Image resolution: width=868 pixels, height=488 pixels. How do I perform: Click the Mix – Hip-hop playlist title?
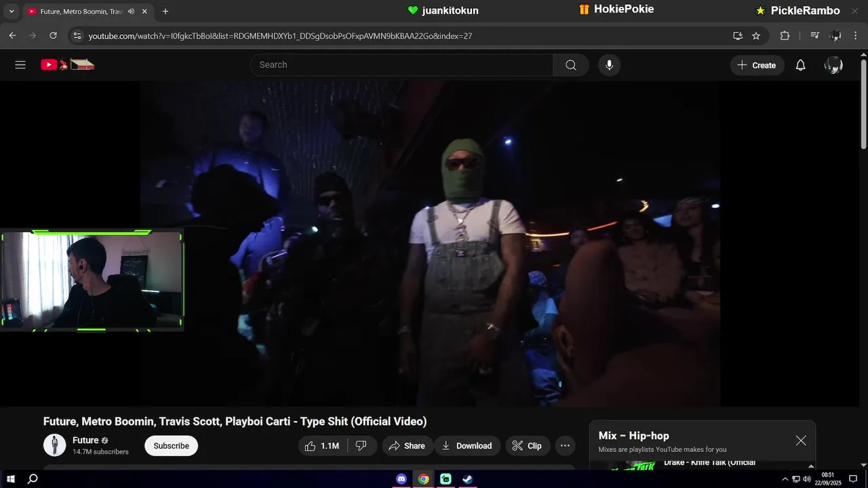(633, 436)
